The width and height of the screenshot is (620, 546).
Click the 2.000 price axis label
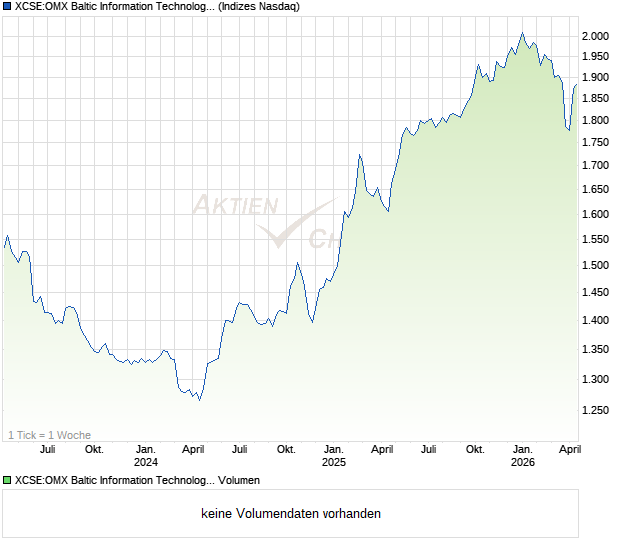595,36
